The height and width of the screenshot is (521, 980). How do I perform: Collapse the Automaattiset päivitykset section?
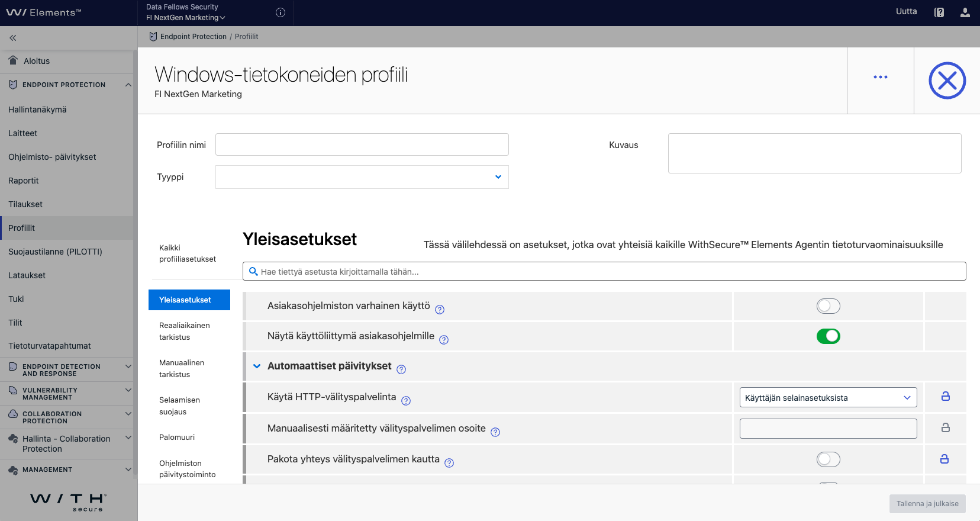click(257, 366)
